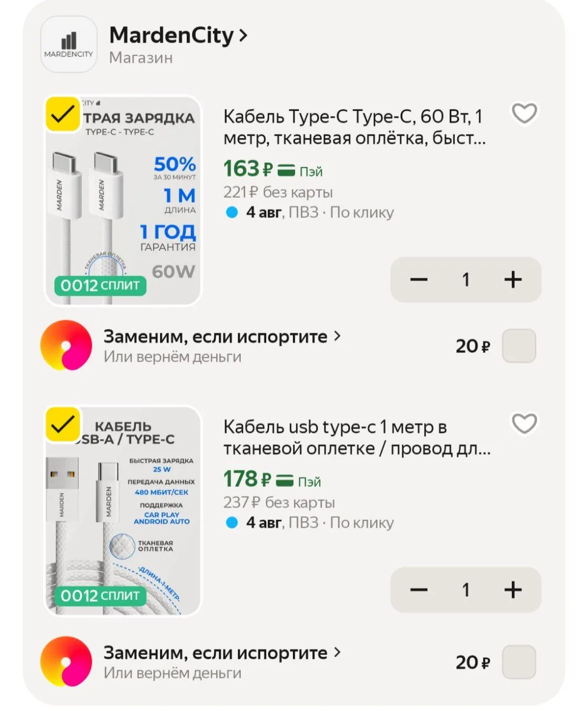Enable 20 ₽ protection for second cable
The height and width of the screenshot is (711, 588).
[x=519, y=662]
